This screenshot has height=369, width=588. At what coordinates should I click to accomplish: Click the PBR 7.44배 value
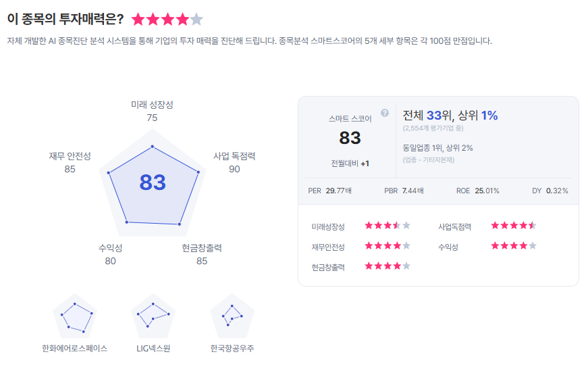point(412,191)
